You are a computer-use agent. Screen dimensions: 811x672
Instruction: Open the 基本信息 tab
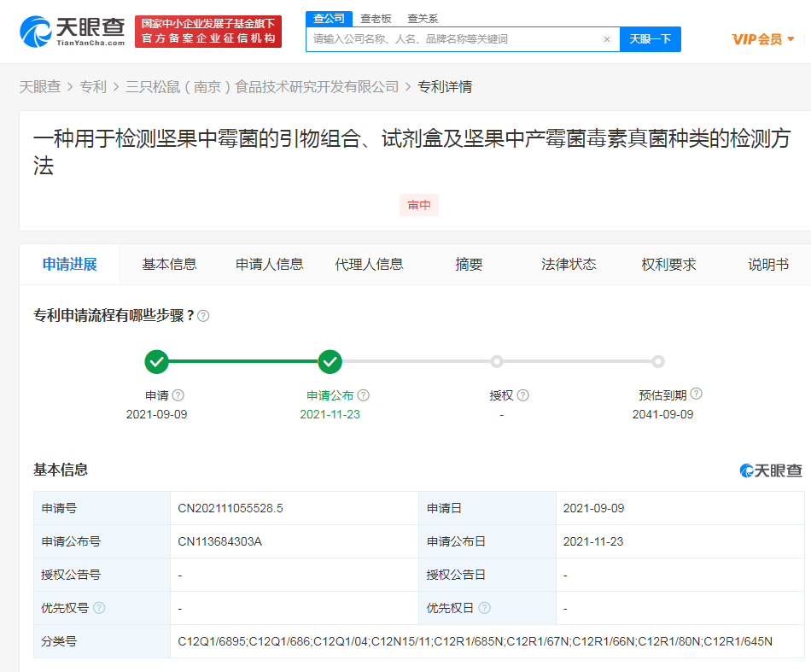169,265
